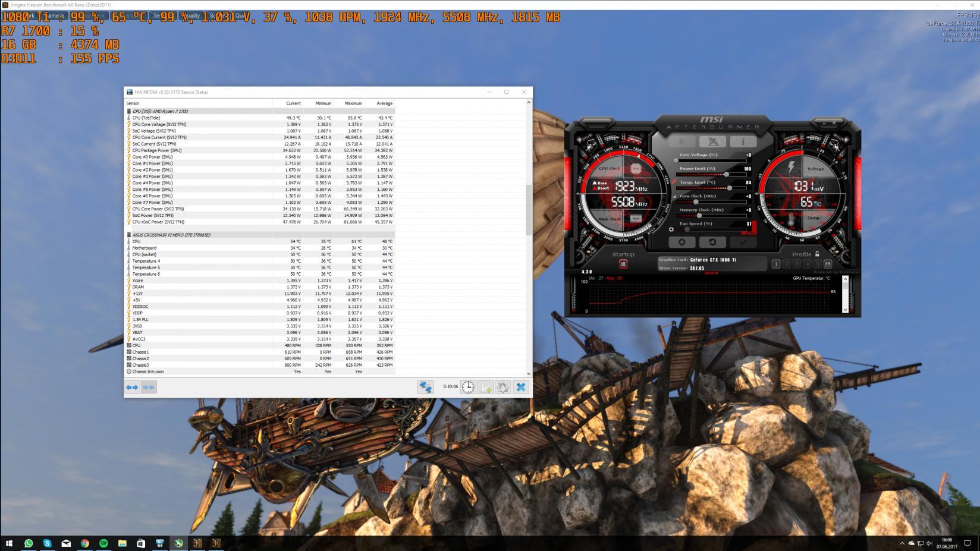Click the Current column header in HWiNFO
The height and width of the screenshot is (551, 980).
[x=288, y=103]
